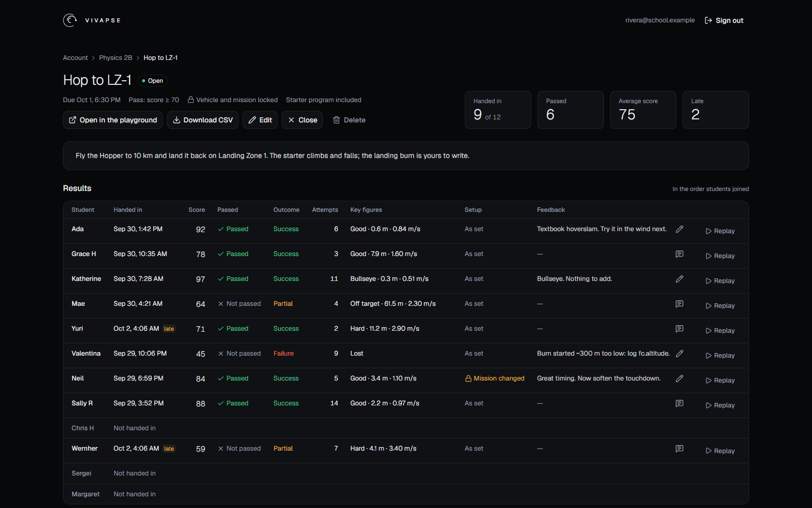Replay Ada's flight

pyautogui.click(x=720, y=231)
